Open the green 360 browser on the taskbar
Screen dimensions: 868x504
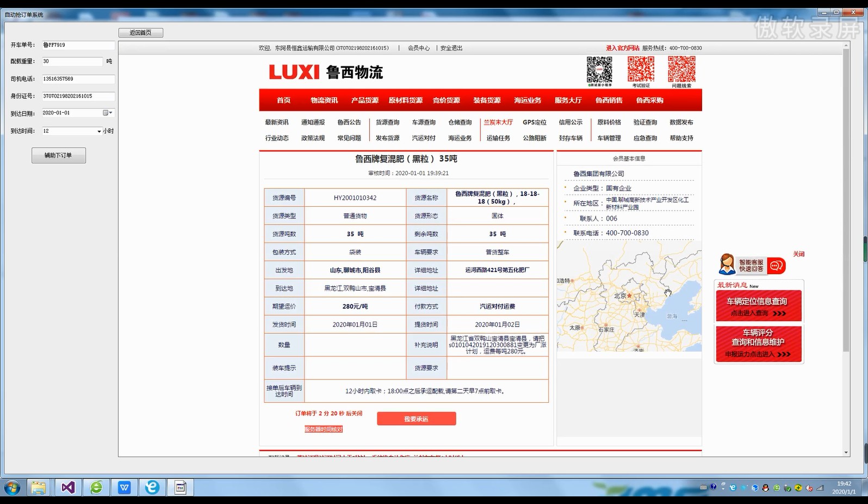(96, 487)
